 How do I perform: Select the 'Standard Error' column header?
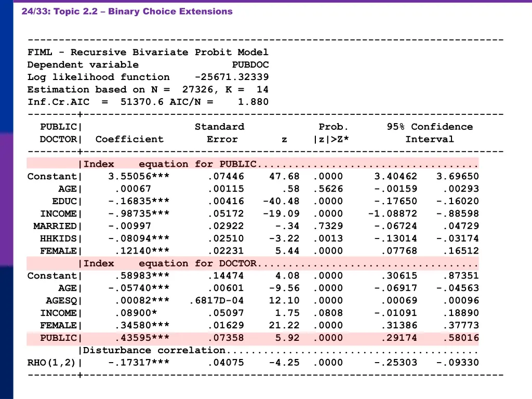(220, 133)
